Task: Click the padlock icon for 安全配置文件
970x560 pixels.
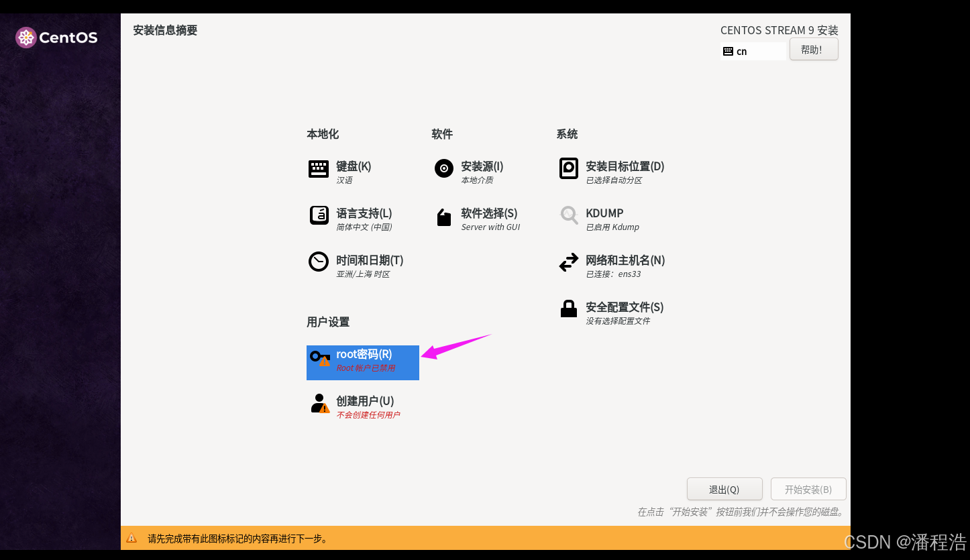Action: 569,309
